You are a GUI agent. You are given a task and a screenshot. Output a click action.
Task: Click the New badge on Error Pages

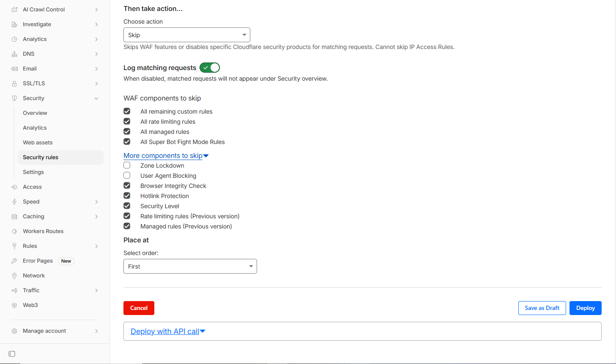[66, 261]
